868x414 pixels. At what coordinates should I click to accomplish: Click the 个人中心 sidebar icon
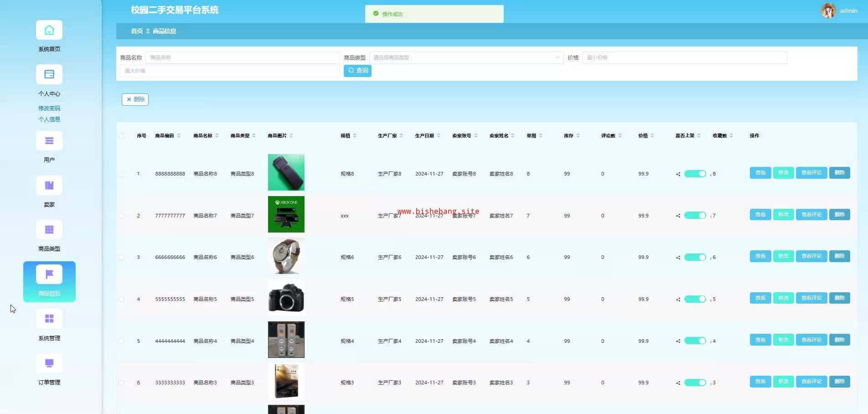(49, 75)
